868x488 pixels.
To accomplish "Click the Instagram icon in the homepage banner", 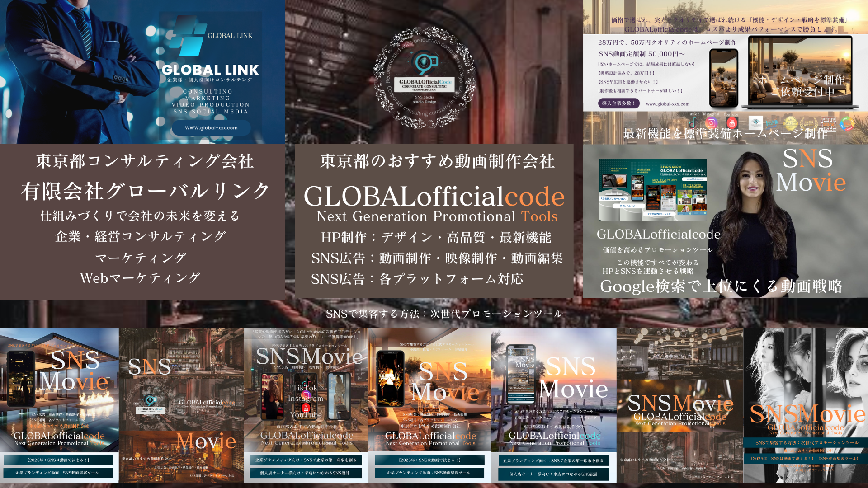I will [x=711, y=123].
